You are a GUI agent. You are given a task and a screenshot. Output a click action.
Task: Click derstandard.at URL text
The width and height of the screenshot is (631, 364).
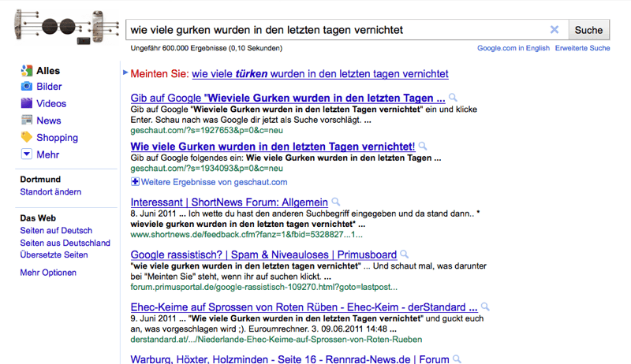(x=276, y=340)
